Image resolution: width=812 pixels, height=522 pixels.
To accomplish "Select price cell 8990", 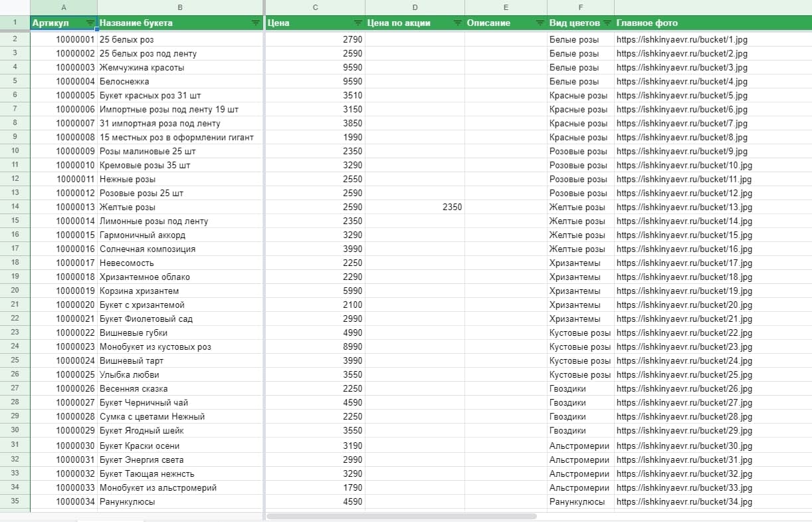I will click(x=315, y=347).
